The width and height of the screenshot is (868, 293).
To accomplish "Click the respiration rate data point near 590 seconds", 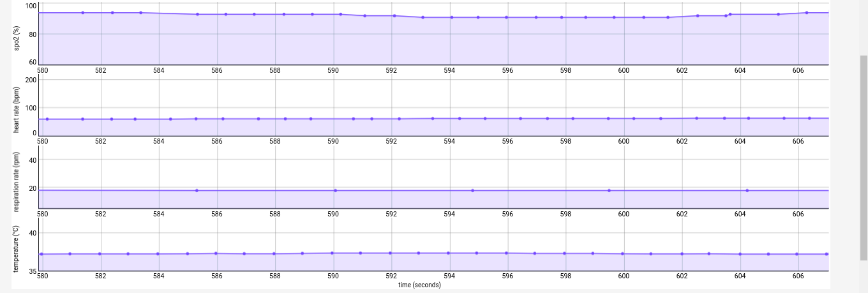I will point(335,190).
